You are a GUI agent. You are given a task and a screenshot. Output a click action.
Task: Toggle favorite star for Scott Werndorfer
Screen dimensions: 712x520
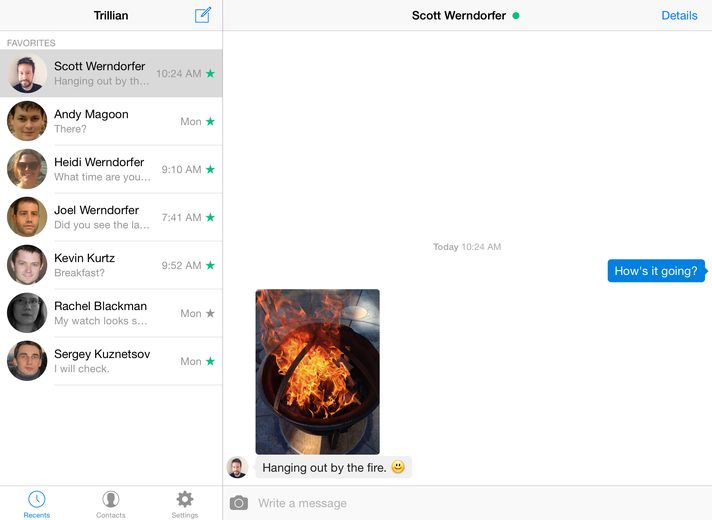click(210, 73)
